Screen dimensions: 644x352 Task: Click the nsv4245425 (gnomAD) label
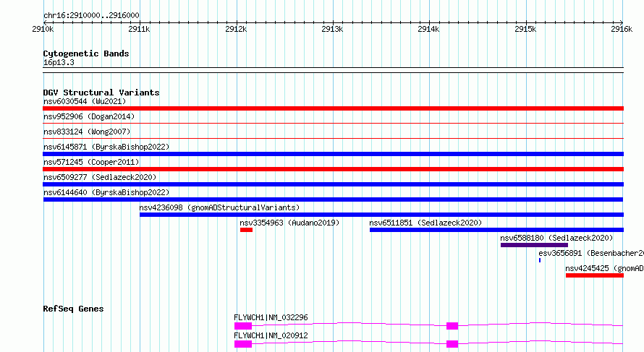coord(605,268)
